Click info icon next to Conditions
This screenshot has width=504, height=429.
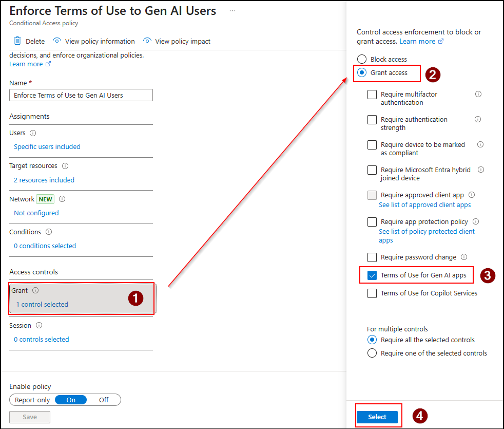pos(49,232)
